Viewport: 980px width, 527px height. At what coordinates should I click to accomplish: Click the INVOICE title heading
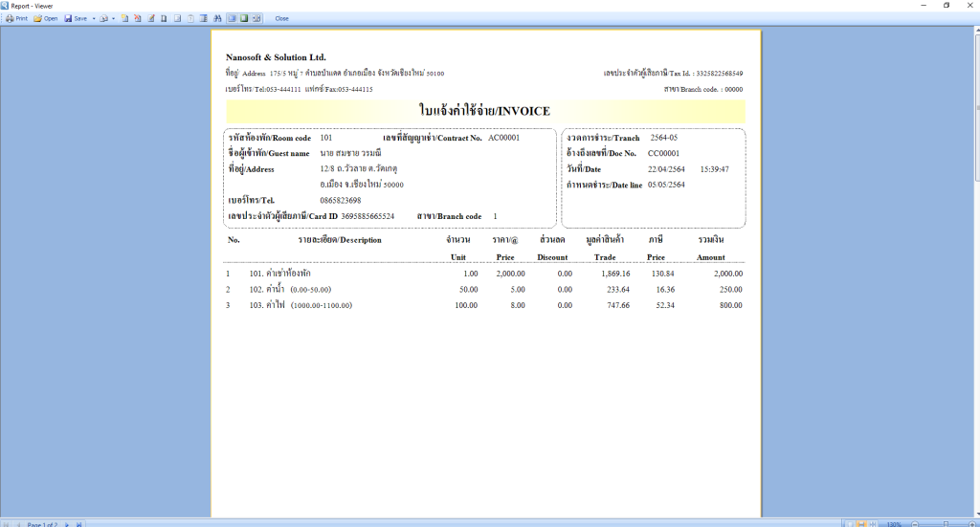click(x=484, y=111)
